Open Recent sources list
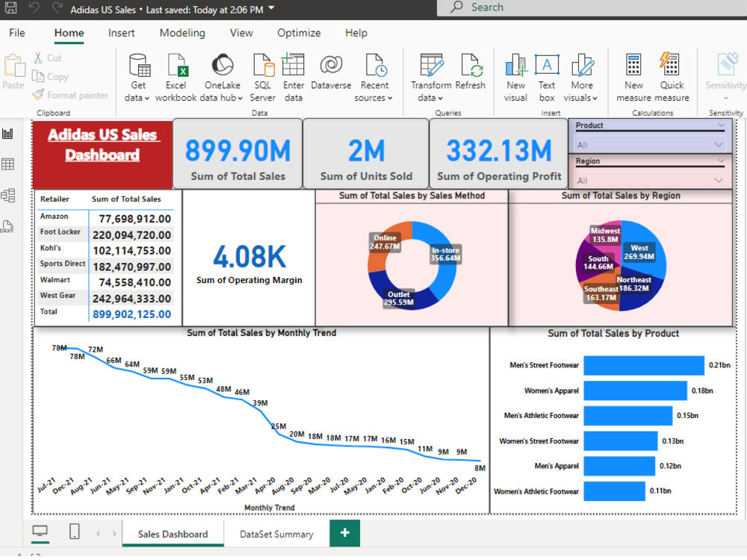This screenshot has width=747, height=560. coord(374,78)
